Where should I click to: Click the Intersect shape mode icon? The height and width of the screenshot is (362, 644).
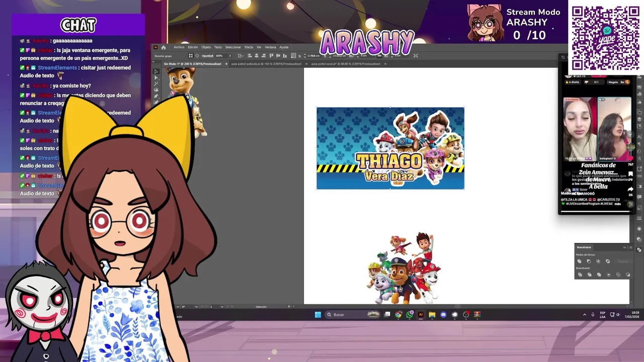pyautogui.click(x=598, y=261)
